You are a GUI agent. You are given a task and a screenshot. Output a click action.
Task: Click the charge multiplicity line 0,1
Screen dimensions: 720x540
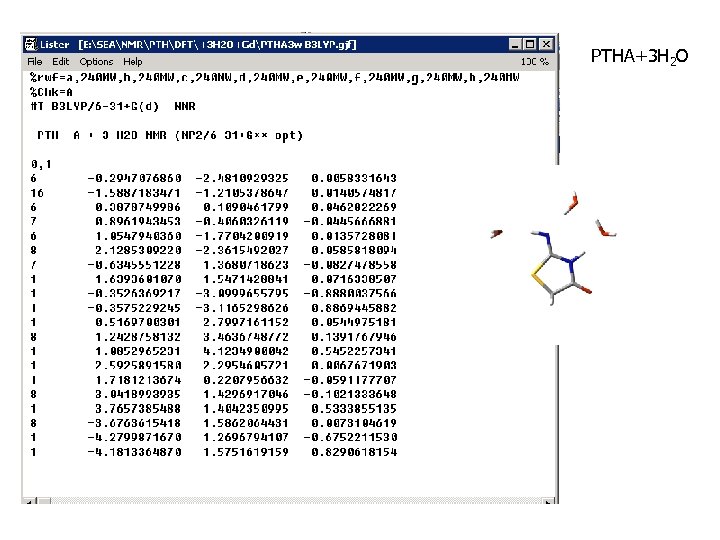[41, 164]
